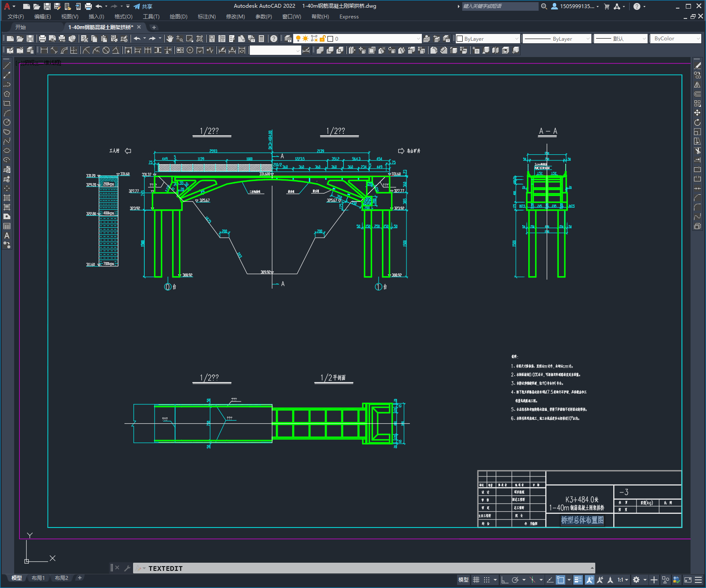
Task: Select the Linear dimension tool
Action: 44,50
